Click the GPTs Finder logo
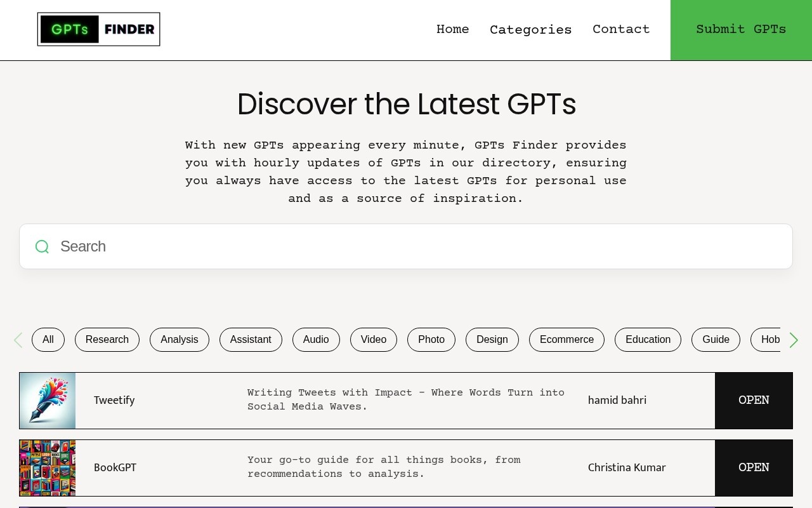Screen dimensions: 812x508 point(98,29)
